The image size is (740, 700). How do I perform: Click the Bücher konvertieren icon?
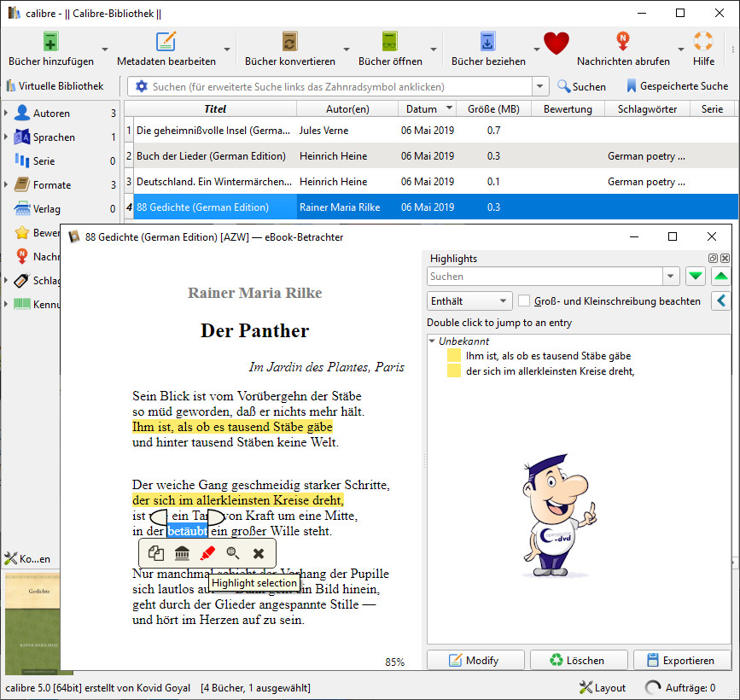click(x=289, y=42)
